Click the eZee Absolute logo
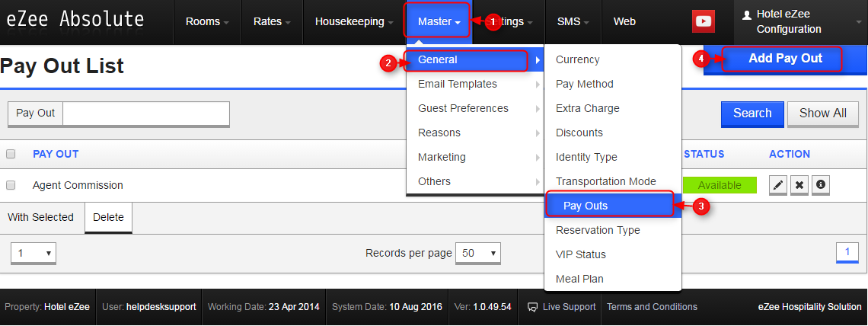 (75, 20)
